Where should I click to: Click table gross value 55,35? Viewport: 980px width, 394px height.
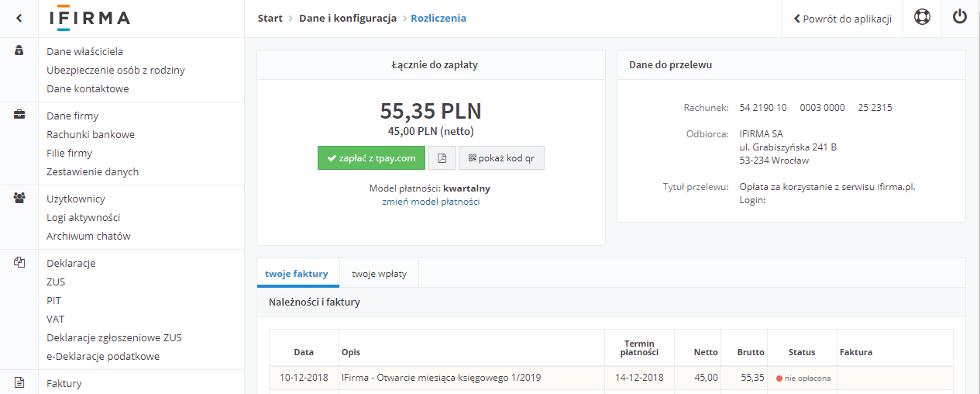pyautogui.click(x=752, y=378)
